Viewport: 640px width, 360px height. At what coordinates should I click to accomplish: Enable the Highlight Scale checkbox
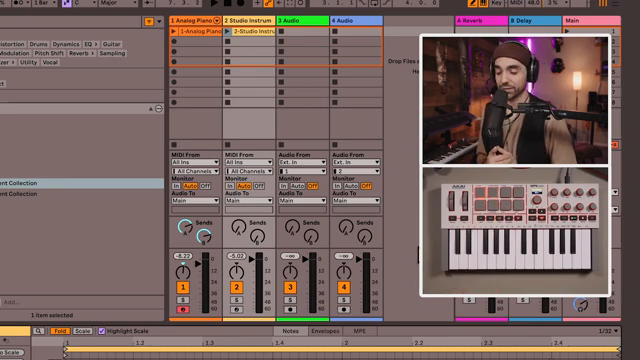tap(102, 331)
